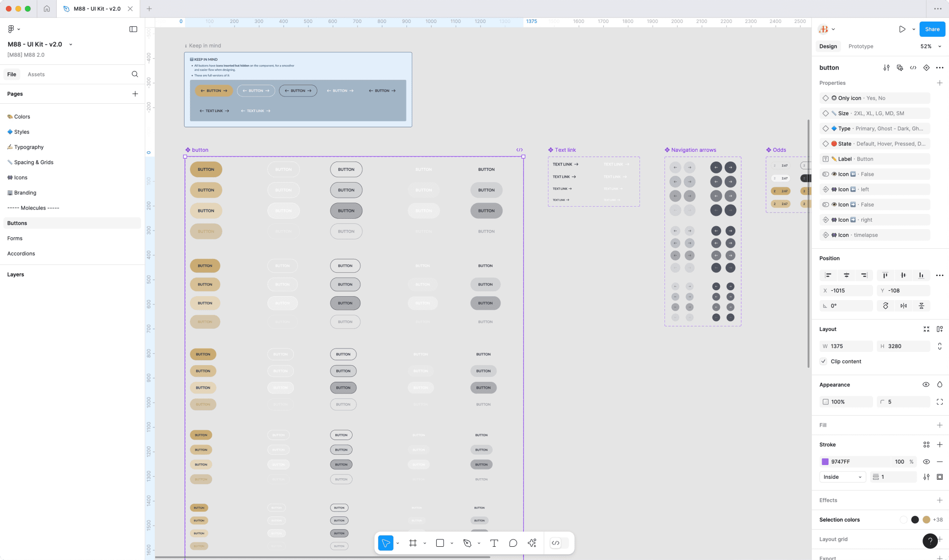Toggle the Dev Mode switch
The image size is (949, 560).
pyautogui.click(x=558, y=543)
